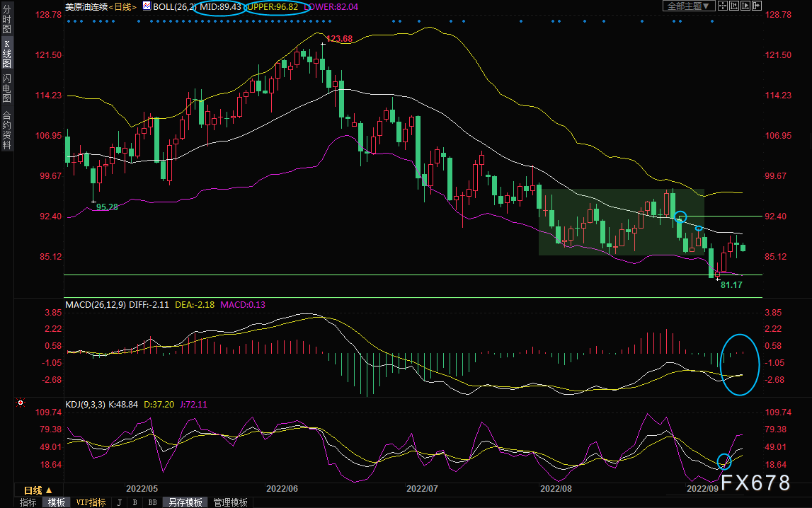Open the 合约资料 sidebar tab
This screenshot has height=508, width=812.
click(x=7, y=130)
